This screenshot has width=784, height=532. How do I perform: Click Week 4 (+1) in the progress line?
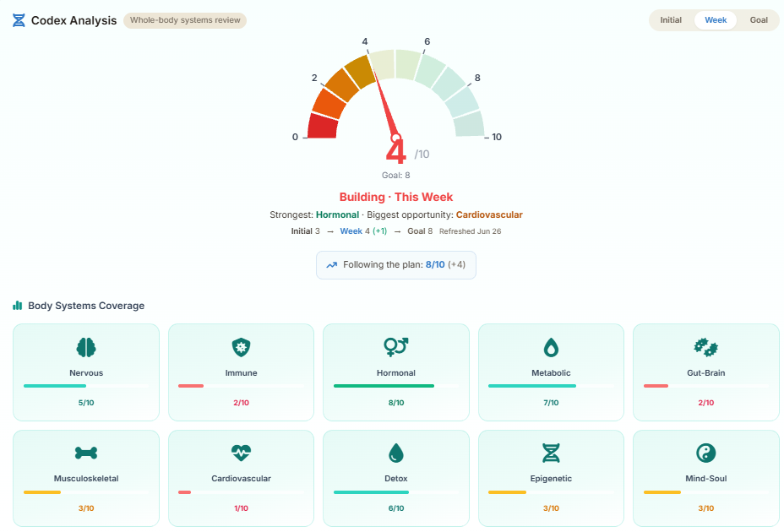(363, 231)
